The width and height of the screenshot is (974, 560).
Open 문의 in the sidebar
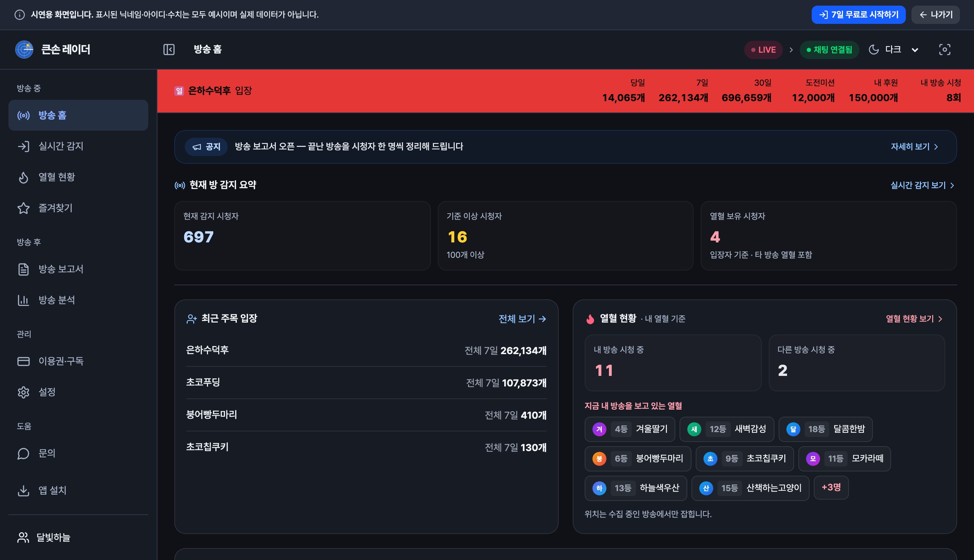[x=78, y=454]
